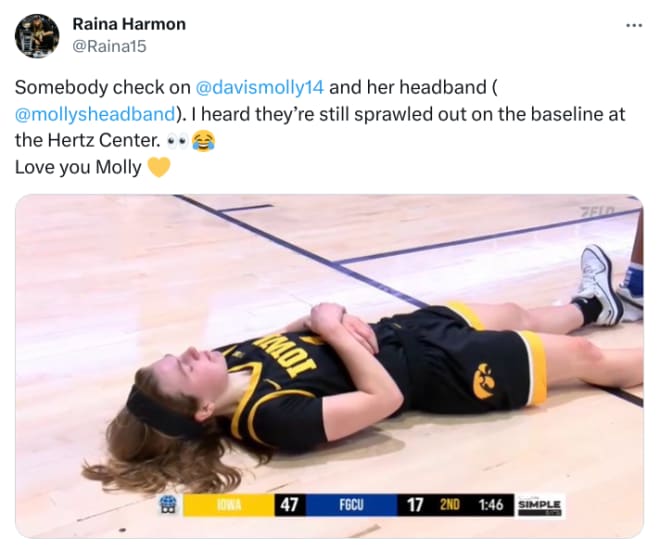Click Raina Harmon's profile avatar
This screenshot has width=660, height=550.
point(37,36)
